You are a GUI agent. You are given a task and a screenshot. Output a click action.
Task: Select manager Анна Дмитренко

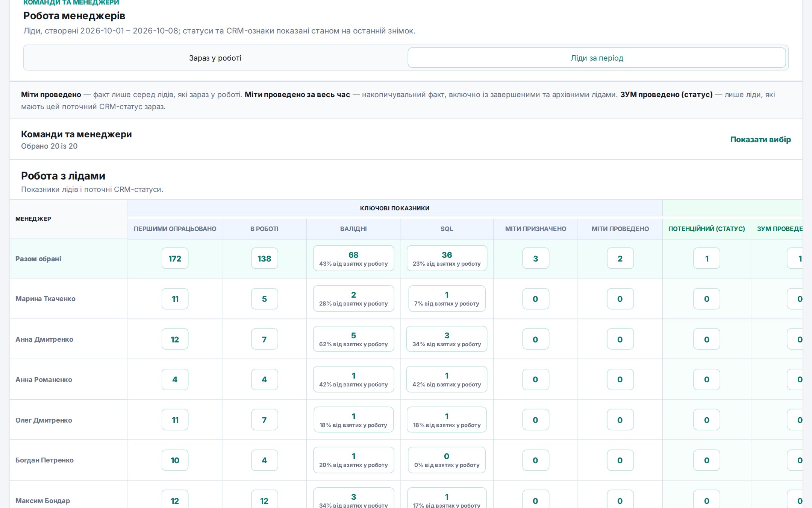tap(44, 339)
